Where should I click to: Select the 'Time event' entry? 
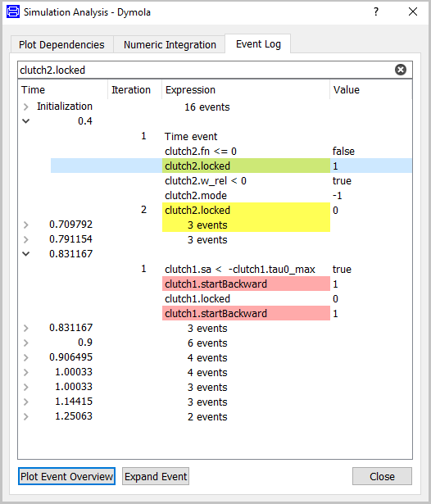tap(191, 136)
